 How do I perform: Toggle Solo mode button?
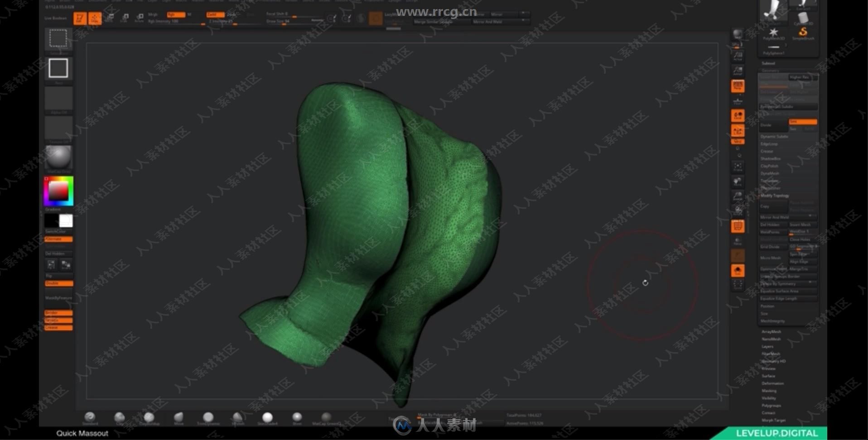[738, 270]
